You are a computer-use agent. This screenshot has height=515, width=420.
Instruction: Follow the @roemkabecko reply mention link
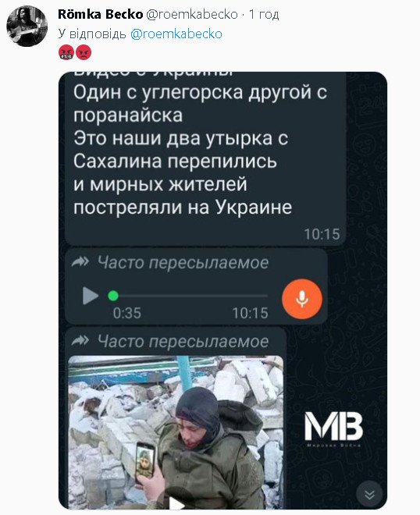coord(176,34)
